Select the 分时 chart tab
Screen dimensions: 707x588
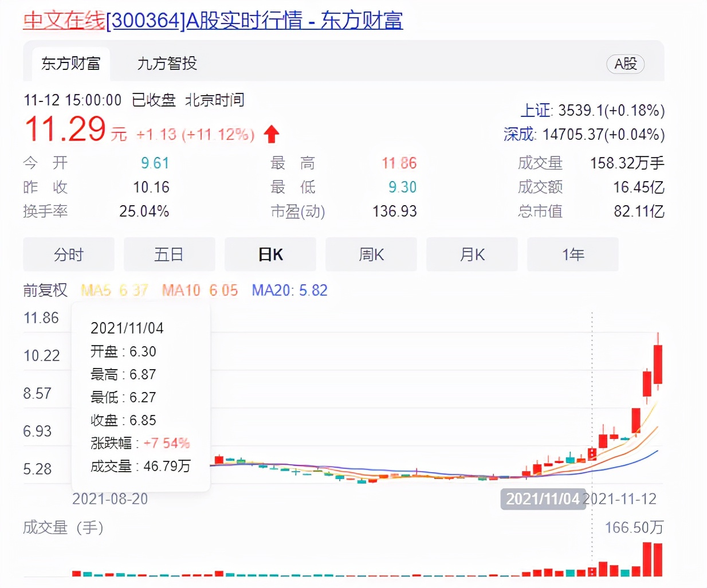(x=69, y=254)
